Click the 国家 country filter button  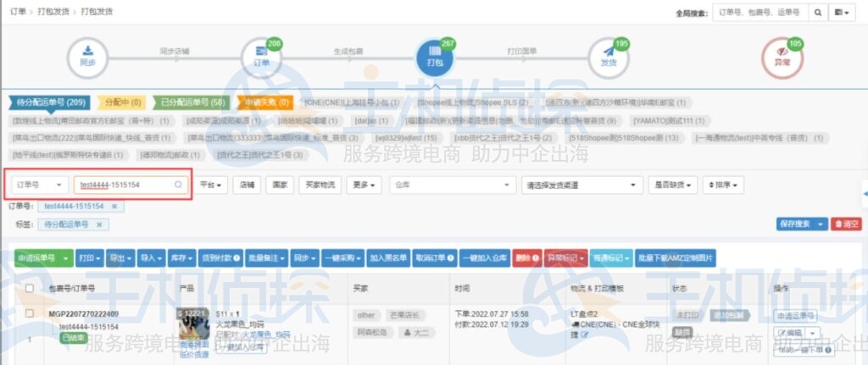(280, 185)
